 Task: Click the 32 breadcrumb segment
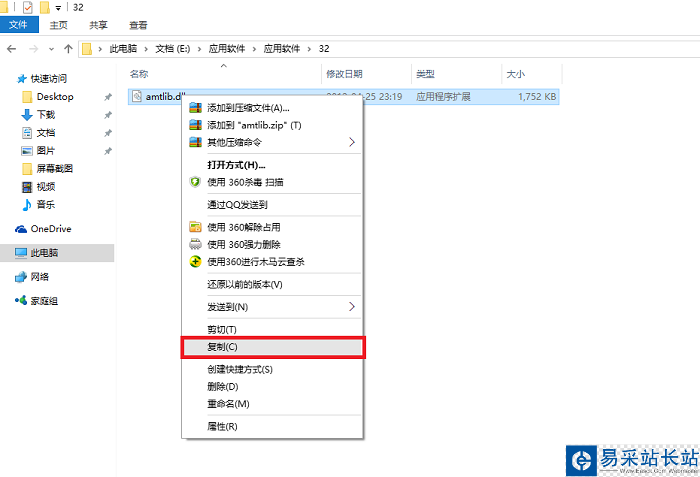[x=324, y=49]
